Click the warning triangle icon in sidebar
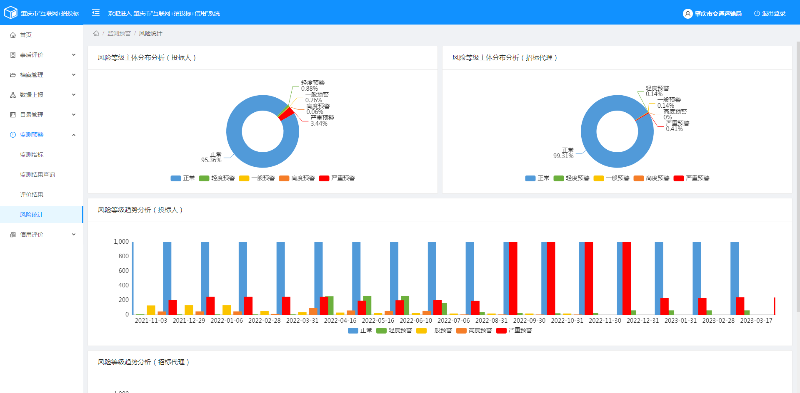The image size is (800, 393). [13, 95]
